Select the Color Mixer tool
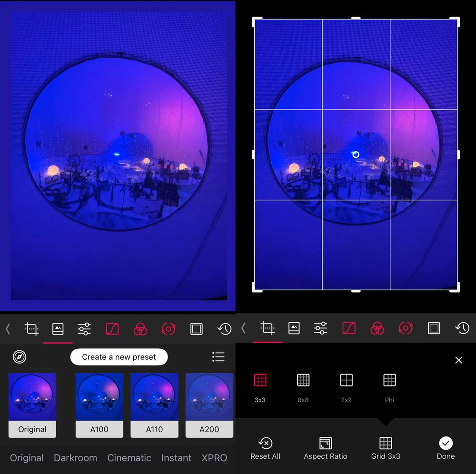 pyautogui.click(x=140, y=328)
